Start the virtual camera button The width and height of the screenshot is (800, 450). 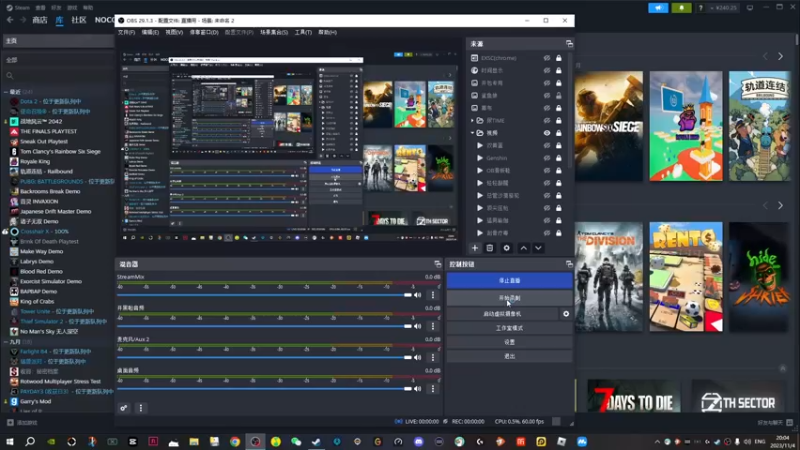[503, 314]
